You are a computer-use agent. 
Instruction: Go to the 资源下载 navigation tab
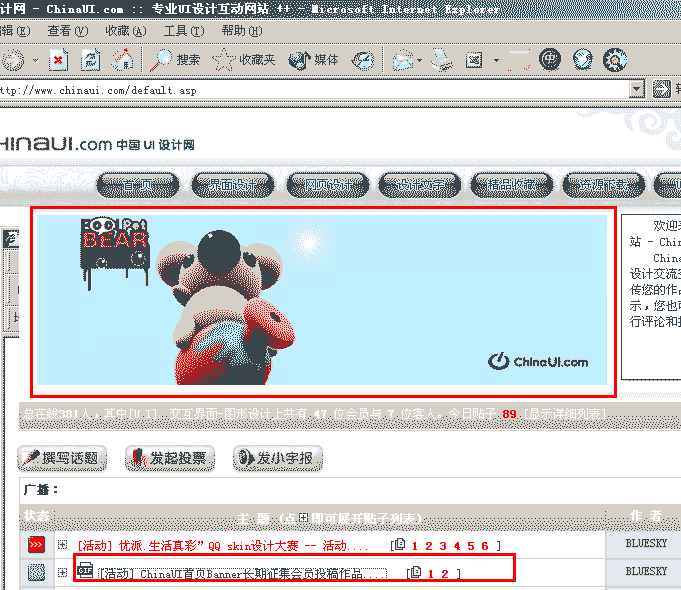pyautogui.click(x=604, y=186)
